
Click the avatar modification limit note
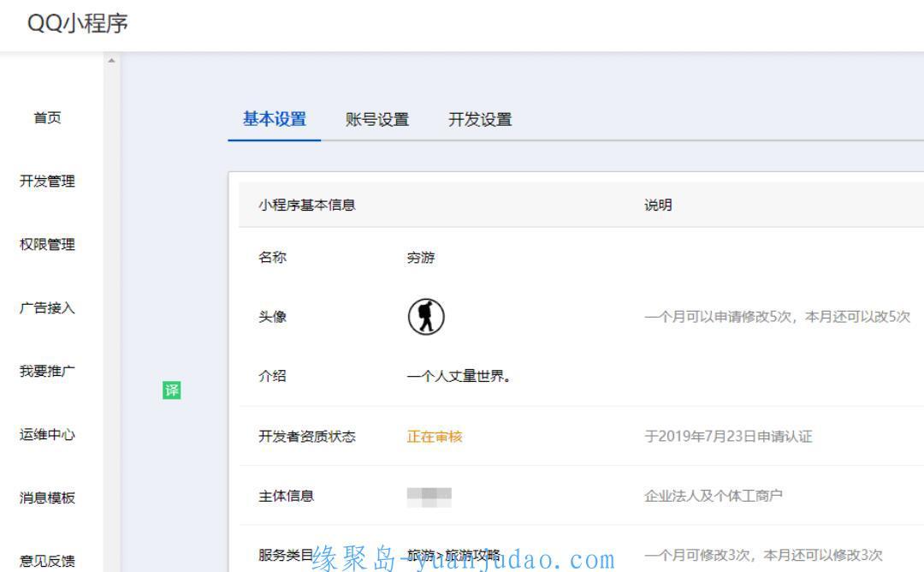777,317
